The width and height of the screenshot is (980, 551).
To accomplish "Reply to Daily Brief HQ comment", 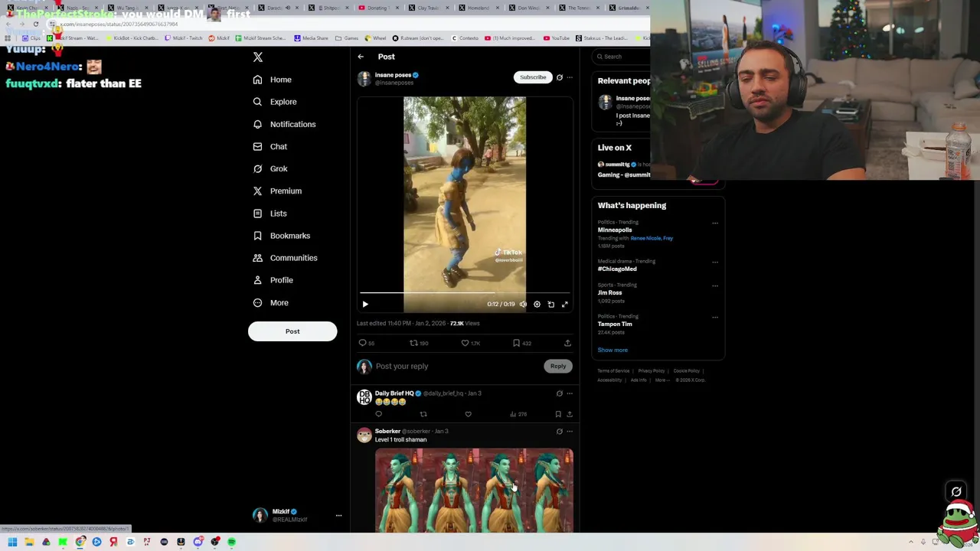I will pyautogui.click(x=378, y=415).
